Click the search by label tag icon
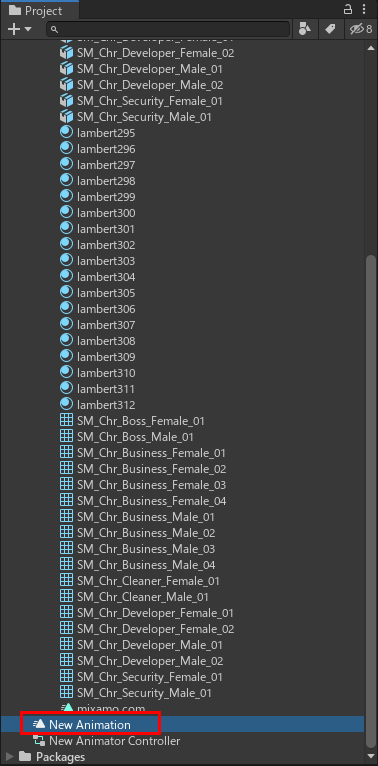378x766 pixels. coord(330,29)
